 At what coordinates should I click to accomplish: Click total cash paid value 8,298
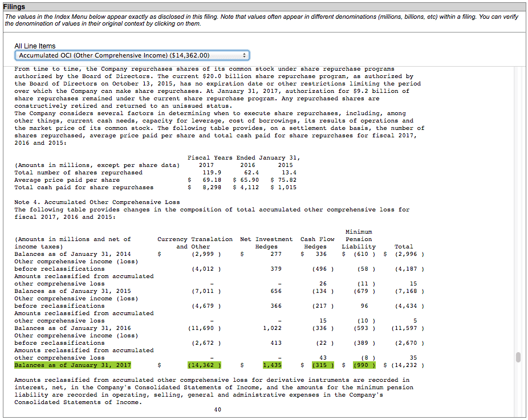[x=212, y=187]
